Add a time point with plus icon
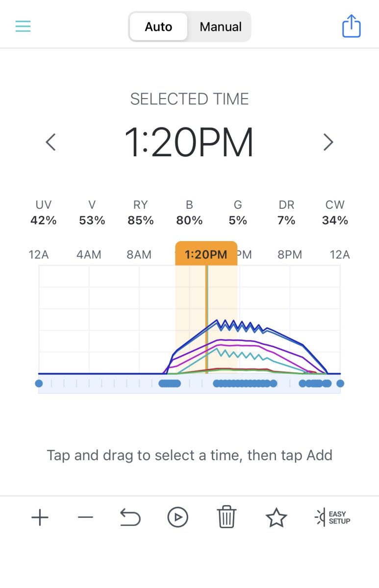 [40, 517]
